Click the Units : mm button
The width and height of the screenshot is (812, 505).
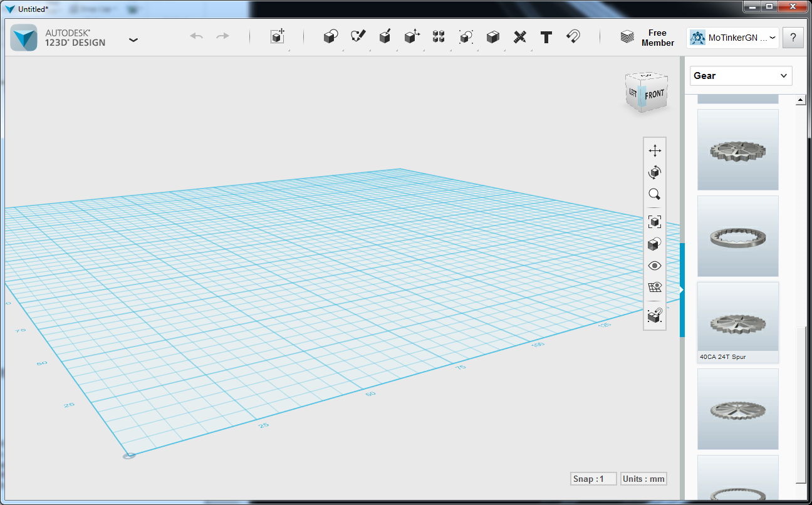(643, 479)
